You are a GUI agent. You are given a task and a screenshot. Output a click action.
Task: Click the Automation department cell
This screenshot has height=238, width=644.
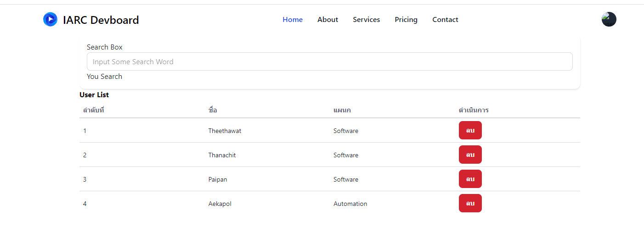(x=350, y=204)
